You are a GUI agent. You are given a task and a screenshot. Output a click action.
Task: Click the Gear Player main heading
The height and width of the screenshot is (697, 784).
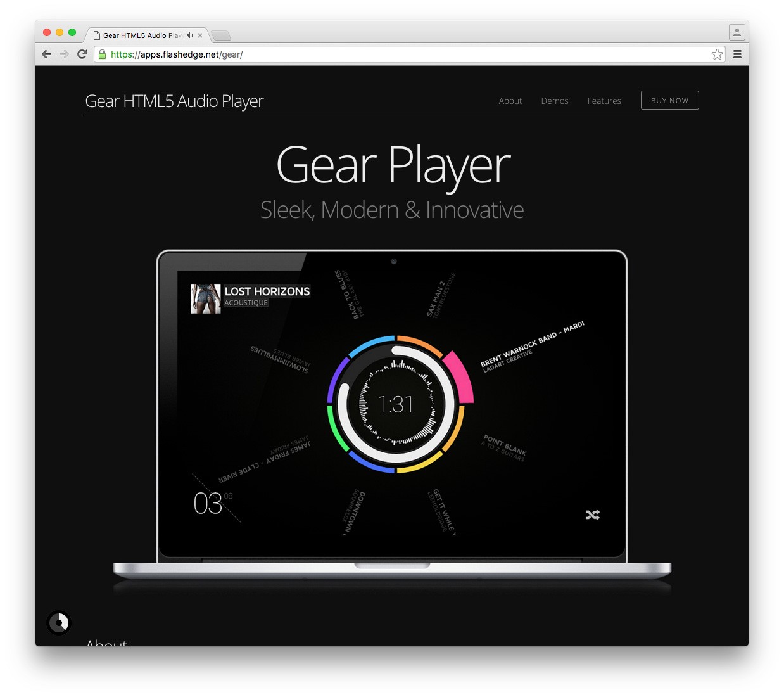[393, 166]
